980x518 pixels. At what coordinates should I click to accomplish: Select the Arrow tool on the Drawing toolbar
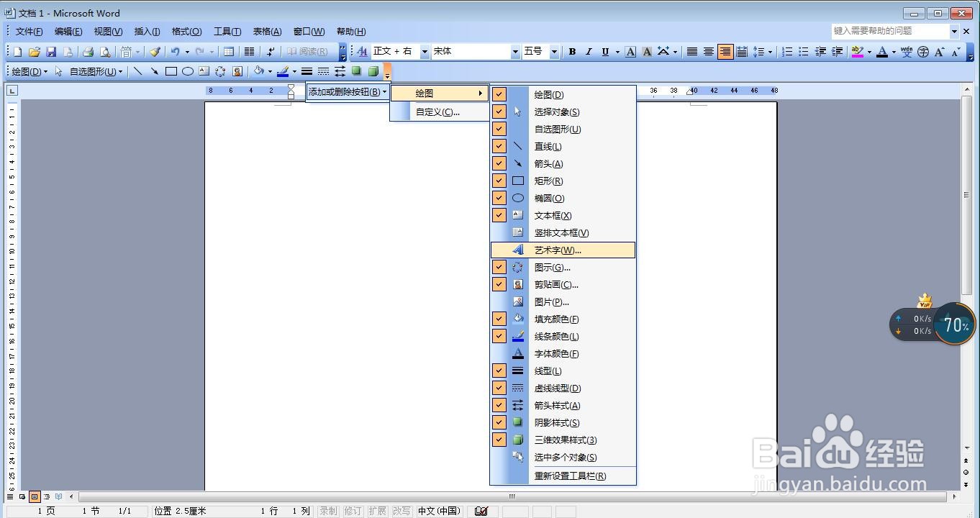153,71
